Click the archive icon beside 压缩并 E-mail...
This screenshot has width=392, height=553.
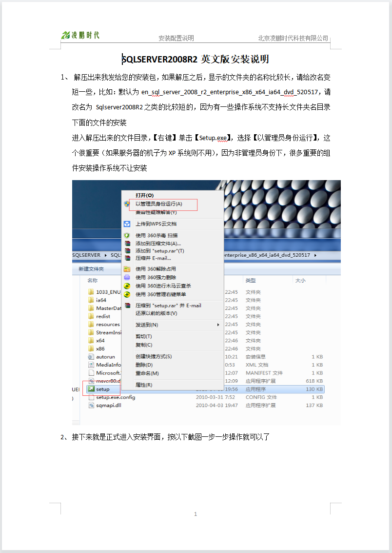tap(127, 258)
